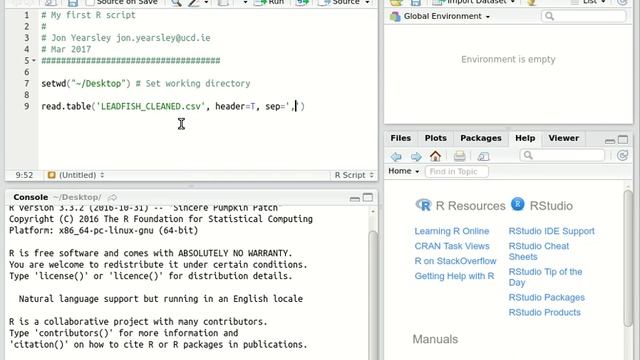Viewport: 640px width, 360px height.
Task: Refresh the Environment pane
Action: pos(622,2)
